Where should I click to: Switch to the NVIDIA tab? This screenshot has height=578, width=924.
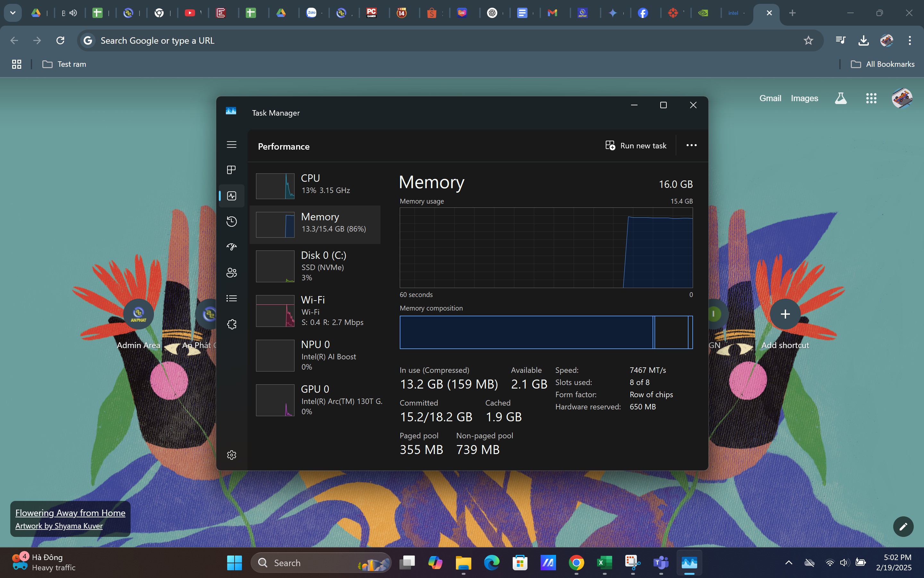point(703,13)
